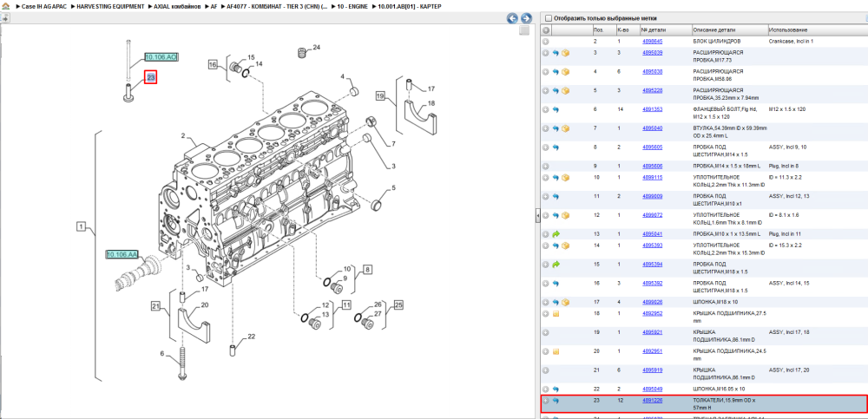Click the grey square button on diagram corner
868x419 pixels.
(524, 31)
